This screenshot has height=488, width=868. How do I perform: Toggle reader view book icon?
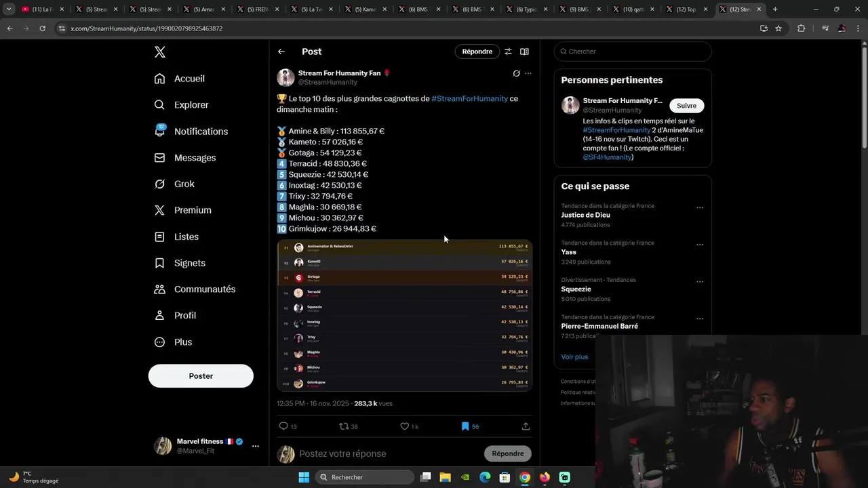pos(524,52)
